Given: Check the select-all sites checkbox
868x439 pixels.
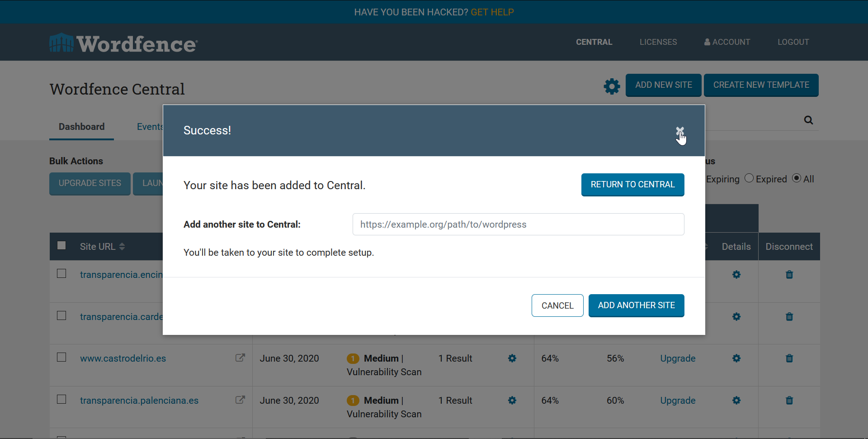Looking at the screenshot, I should tap(62, 246).
